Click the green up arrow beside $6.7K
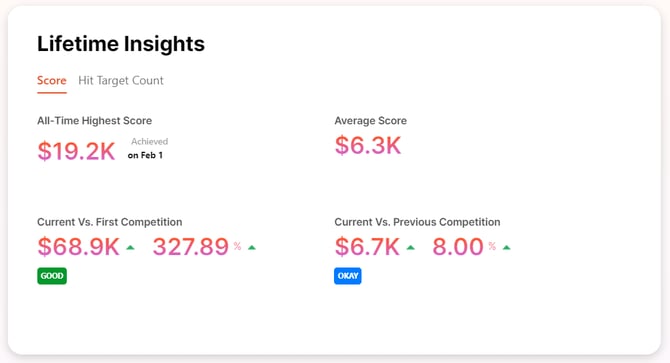Image resolution: width=670 pixels, height=363 pixels. point(411,247)
